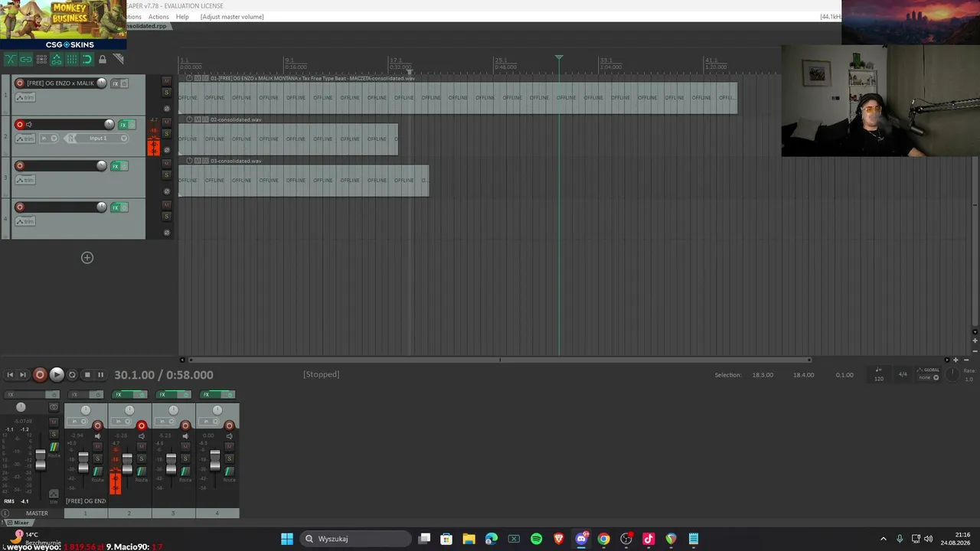Open the FX button on the master mixer channel
The height and width of the screenshot is (551, 980).
[24, 395]
